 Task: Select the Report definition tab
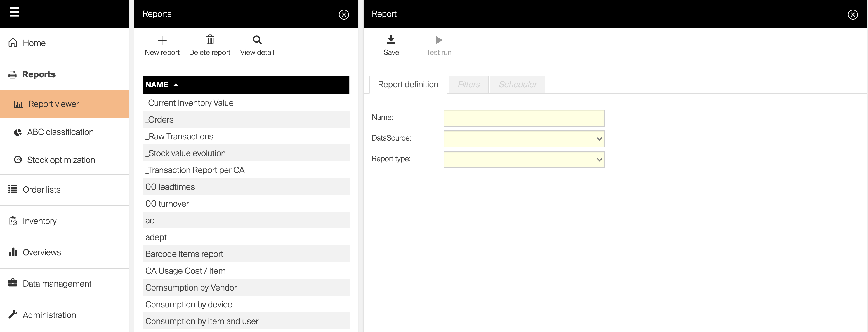408,84
